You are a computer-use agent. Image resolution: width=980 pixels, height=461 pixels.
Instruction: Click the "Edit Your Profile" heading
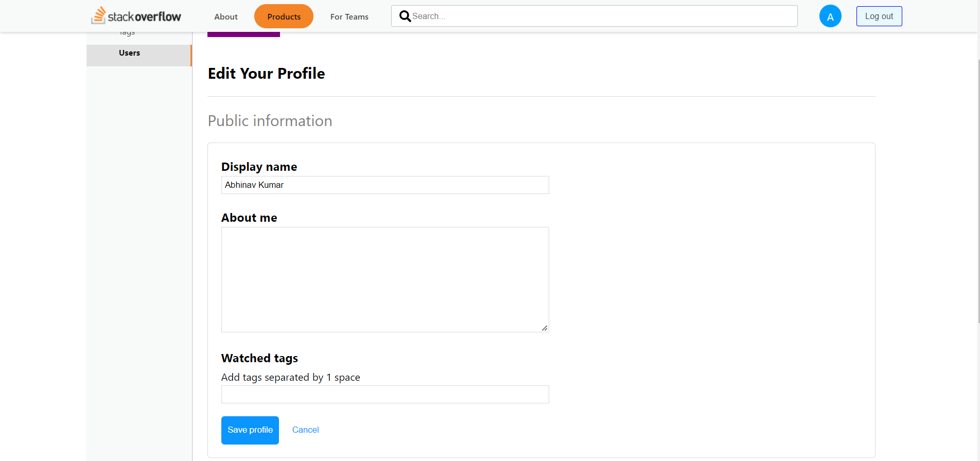coord(266,74)
